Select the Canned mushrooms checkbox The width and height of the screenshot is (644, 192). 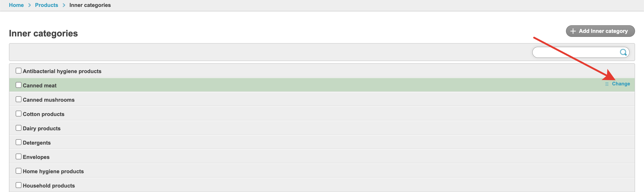[19, 99]
